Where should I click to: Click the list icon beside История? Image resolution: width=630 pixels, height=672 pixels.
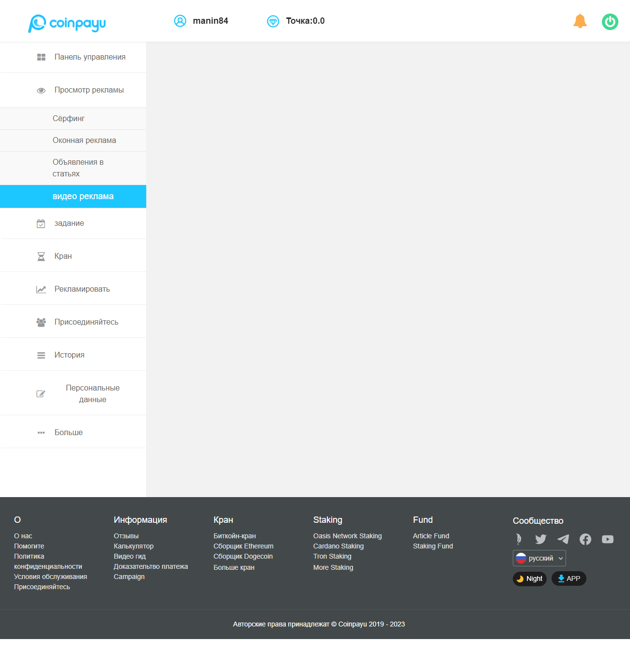pyautogui.click(x=41, y=355)
